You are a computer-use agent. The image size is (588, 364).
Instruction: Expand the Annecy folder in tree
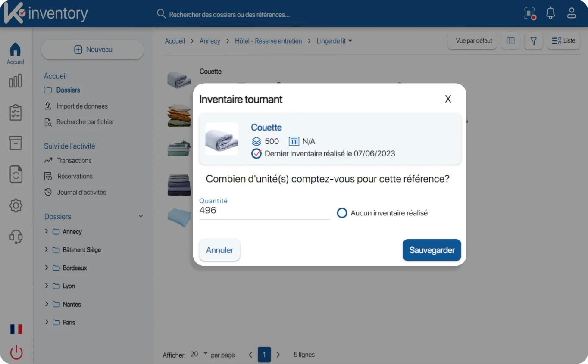[46, 231]
